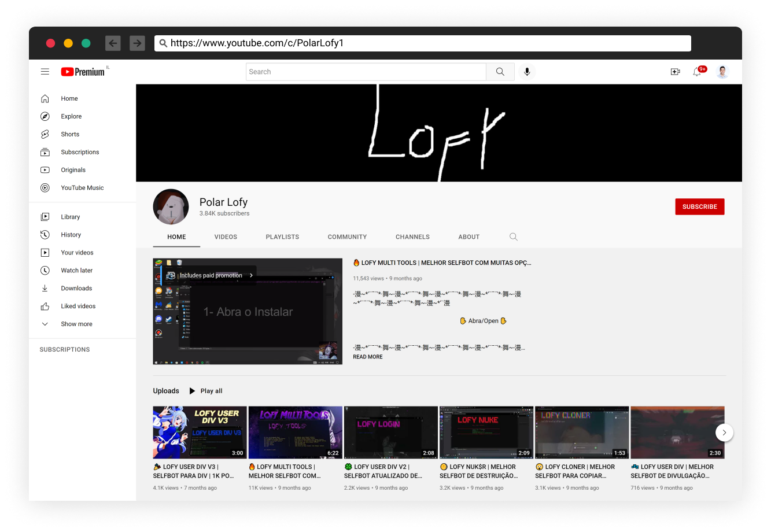Image resolution: width=771 pixels, height=532 pixels.
Task: Open LOFY USER DIV V3 video title
Action: (x=194, y=471)
